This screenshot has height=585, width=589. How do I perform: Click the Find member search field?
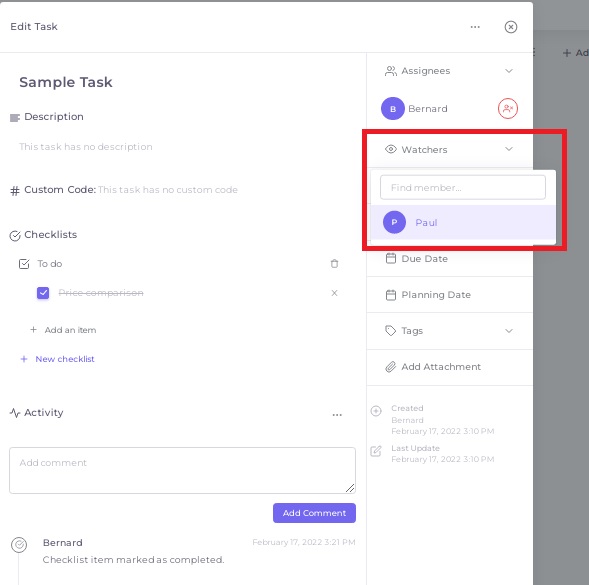tap(462, 187)
